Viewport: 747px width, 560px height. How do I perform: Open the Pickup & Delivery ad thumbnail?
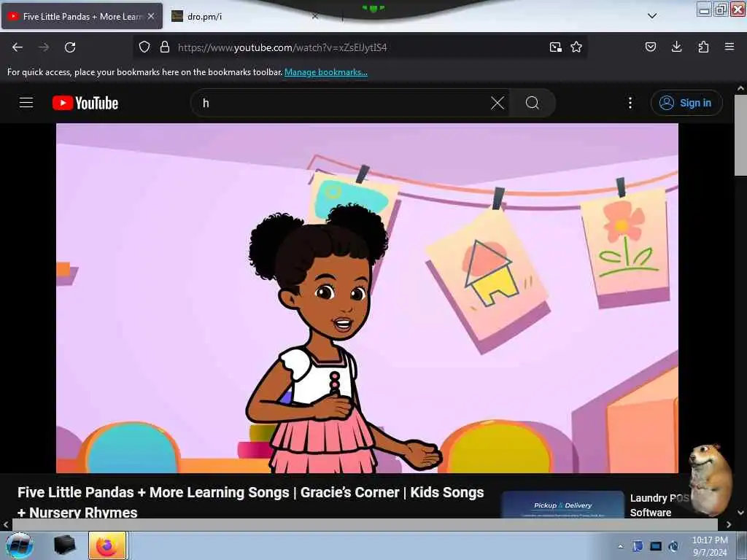coord(562,505)
